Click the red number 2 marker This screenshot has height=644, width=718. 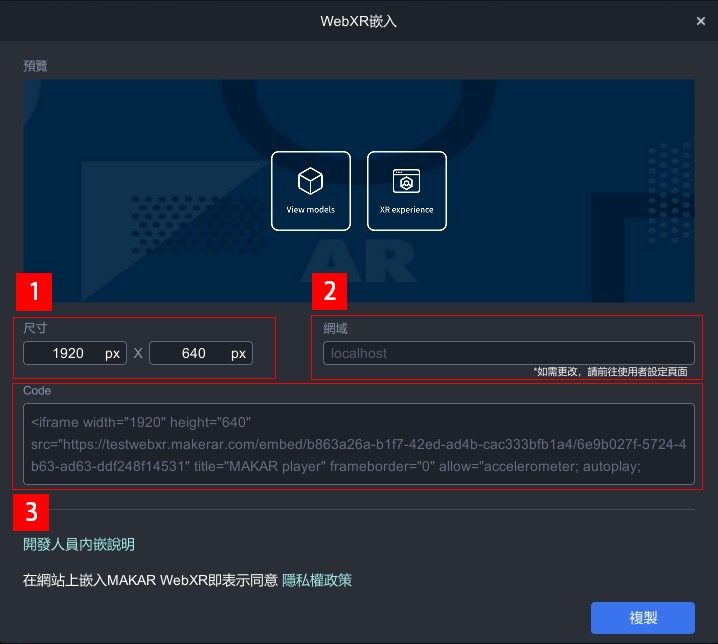(330, 292)
